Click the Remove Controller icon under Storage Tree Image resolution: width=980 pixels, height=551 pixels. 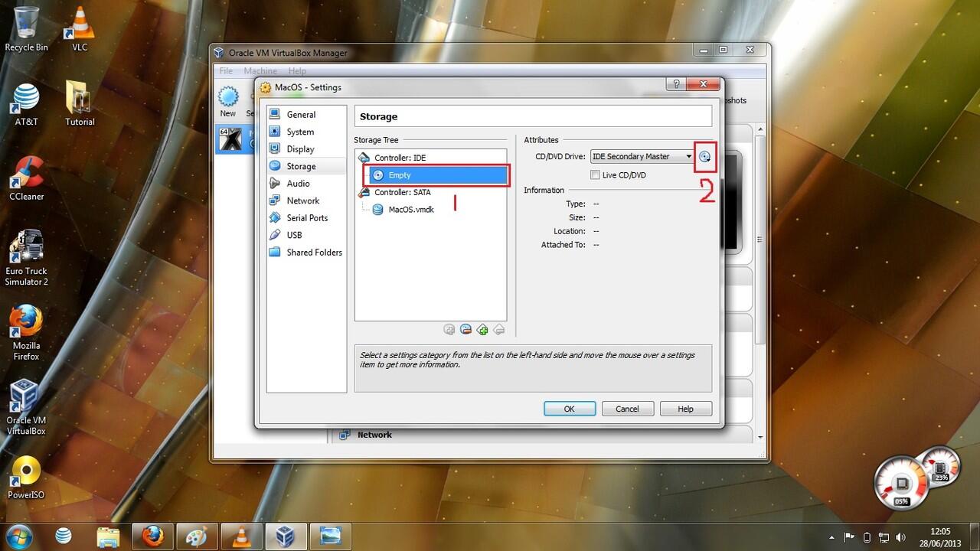[x=498, y=330]
